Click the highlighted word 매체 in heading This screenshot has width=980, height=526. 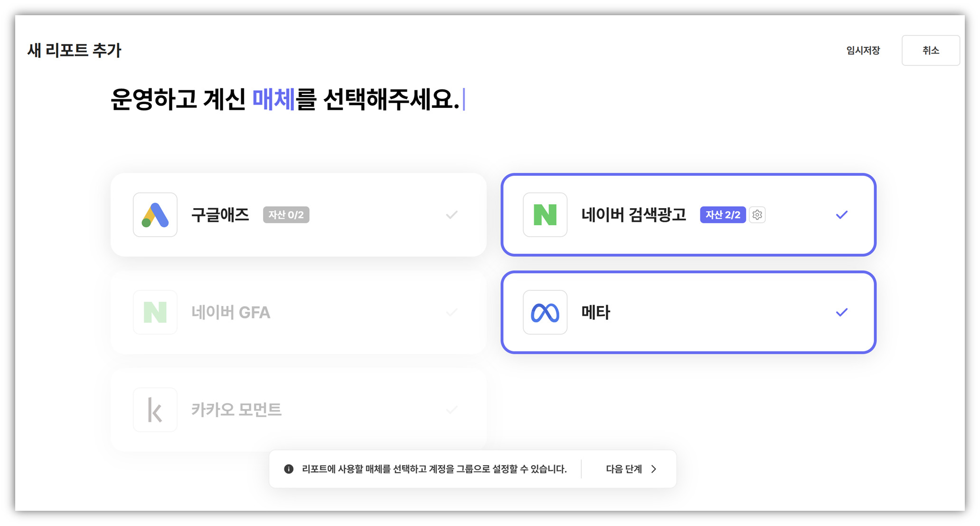pyautogui.click(x=273, y=99)
